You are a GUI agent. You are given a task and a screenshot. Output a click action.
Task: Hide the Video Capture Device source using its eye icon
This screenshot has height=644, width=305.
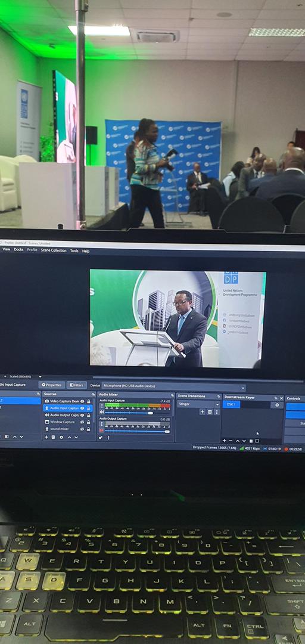click(x=82, y=401)
